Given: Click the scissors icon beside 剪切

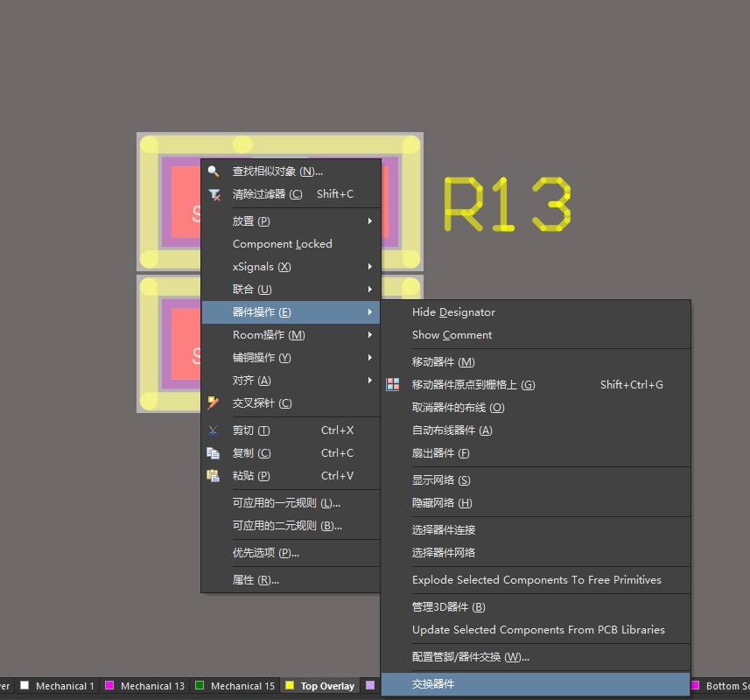Looking at the screenshot, I should point(214,430).
